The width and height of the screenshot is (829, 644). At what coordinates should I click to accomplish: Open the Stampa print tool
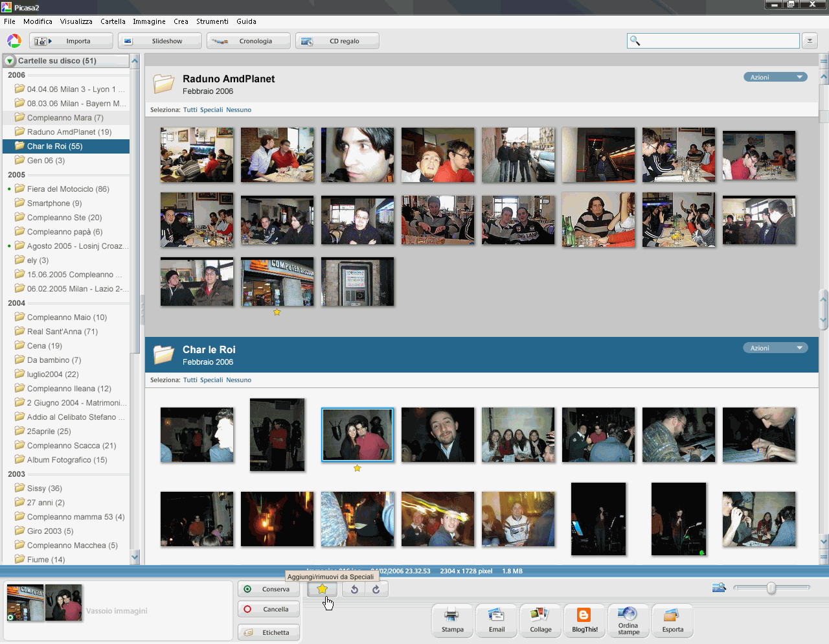click(x=452, y=621)
